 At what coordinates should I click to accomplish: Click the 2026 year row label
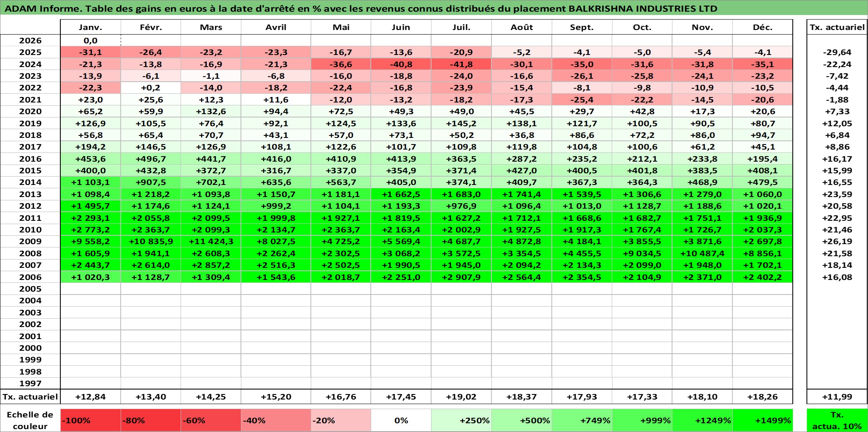point(30,40)
